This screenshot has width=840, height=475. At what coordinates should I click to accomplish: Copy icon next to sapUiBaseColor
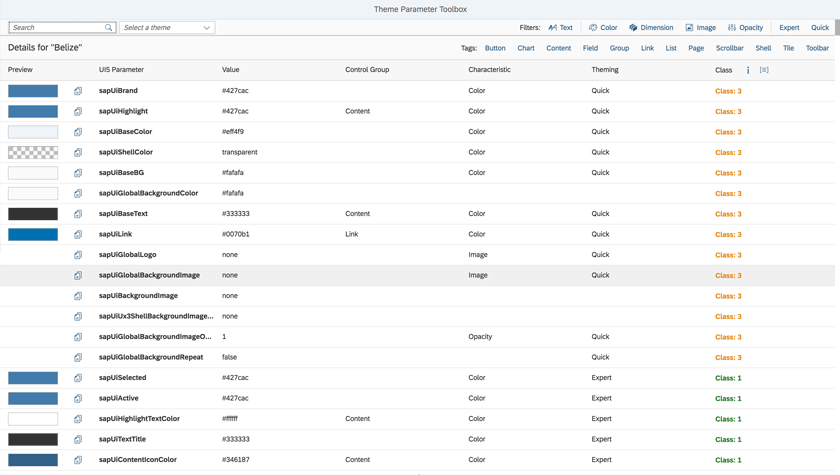point(78,132)
